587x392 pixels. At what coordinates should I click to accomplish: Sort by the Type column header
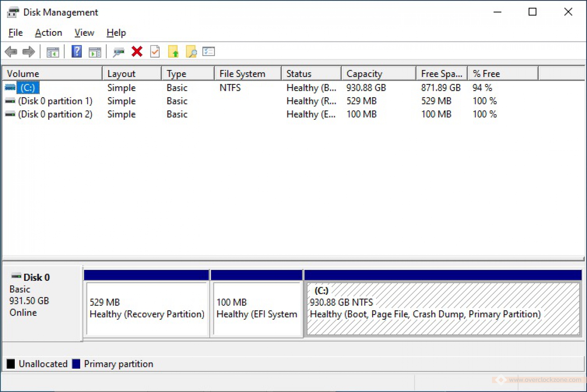pos(188,74)
